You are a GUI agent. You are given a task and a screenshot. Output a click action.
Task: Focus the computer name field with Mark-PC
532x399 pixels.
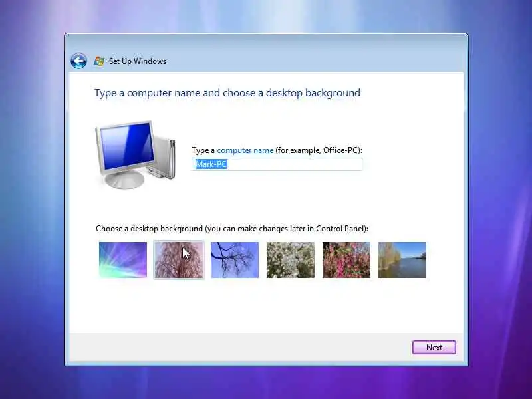[277, 164]
